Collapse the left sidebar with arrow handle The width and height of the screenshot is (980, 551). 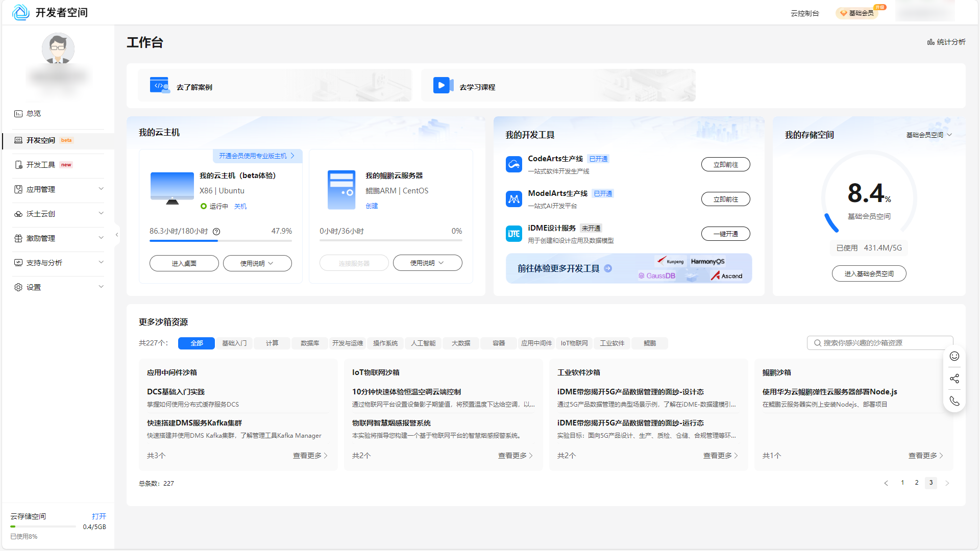point(117,235)
